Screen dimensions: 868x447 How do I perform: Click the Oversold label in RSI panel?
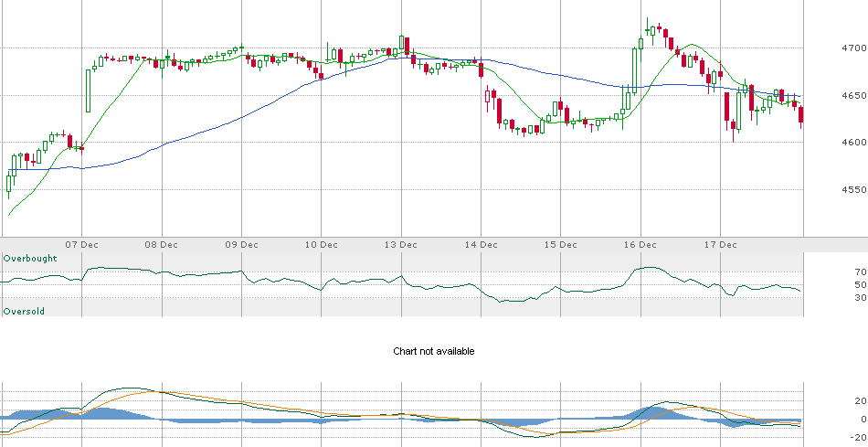click(24, 312)
